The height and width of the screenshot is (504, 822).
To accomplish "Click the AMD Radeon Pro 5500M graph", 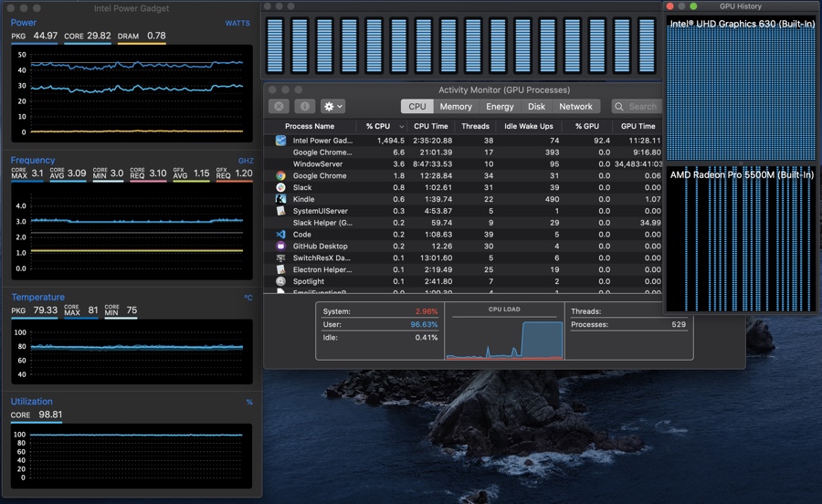I will 742,239.
